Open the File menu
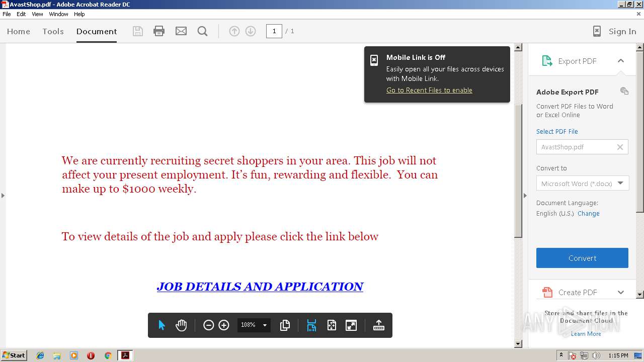This screenshot has height=362, width=644. tap(7, 14)
